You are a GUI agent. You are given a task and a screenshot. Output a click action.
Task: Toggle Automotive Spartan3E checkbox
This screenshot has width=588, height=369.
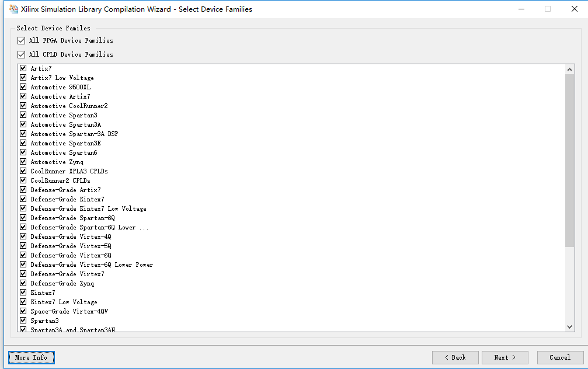coord(23,143)
